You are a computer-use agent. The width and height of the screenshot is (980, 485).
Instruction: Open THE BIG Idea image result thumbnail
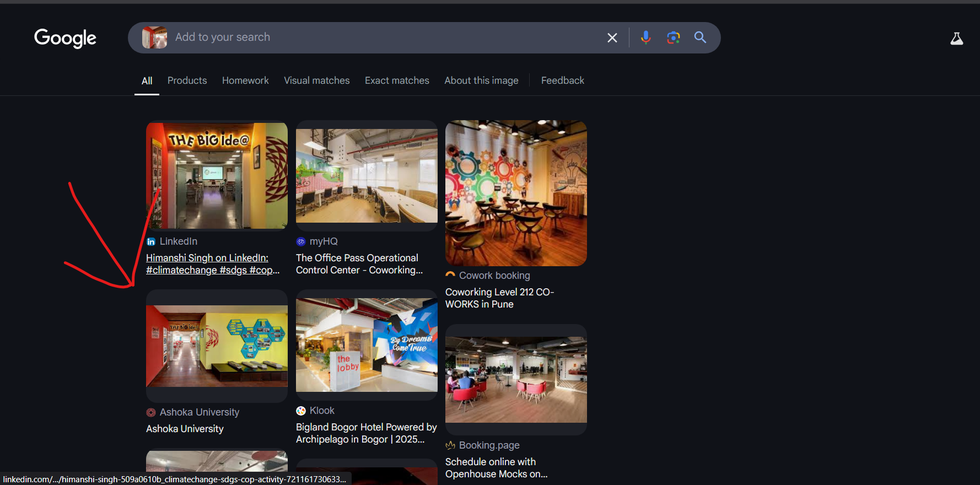point(217,175)
